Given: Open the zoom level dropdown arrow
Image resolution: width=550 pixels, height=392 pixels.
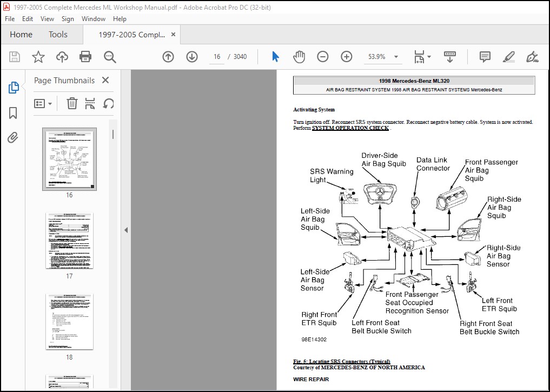Looking at the screenshot, I should pos(396,57).
